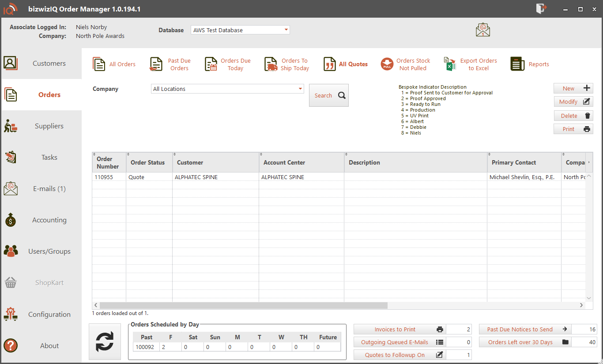
Task: Click Export Orders to Excel icon
Action: tap(450, 64)
